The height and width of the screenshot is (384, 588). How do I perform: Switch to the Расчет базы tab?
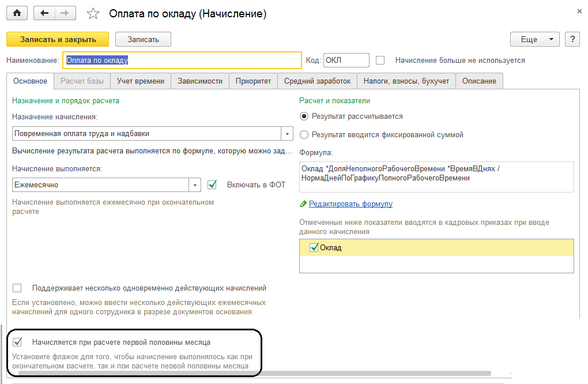point(82,81)
